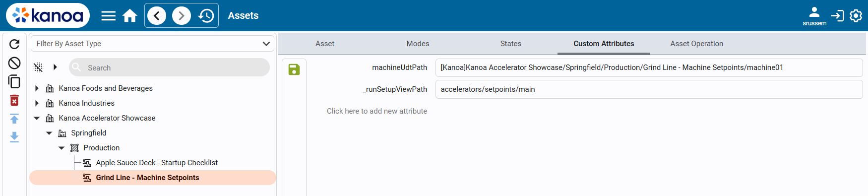
Task: Select Springfield in the tree
Action: click(x=89, y=133)
